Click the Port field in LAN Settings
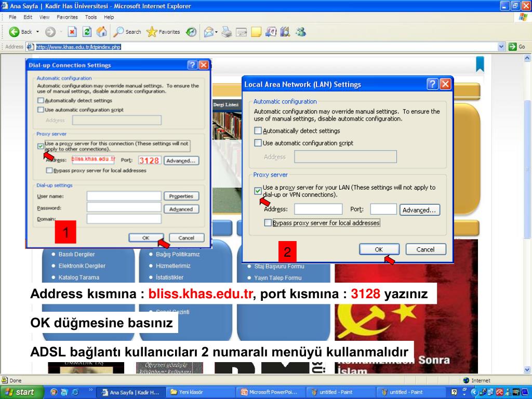The width and height of the screenshot is (532, 399). (383, 209)
